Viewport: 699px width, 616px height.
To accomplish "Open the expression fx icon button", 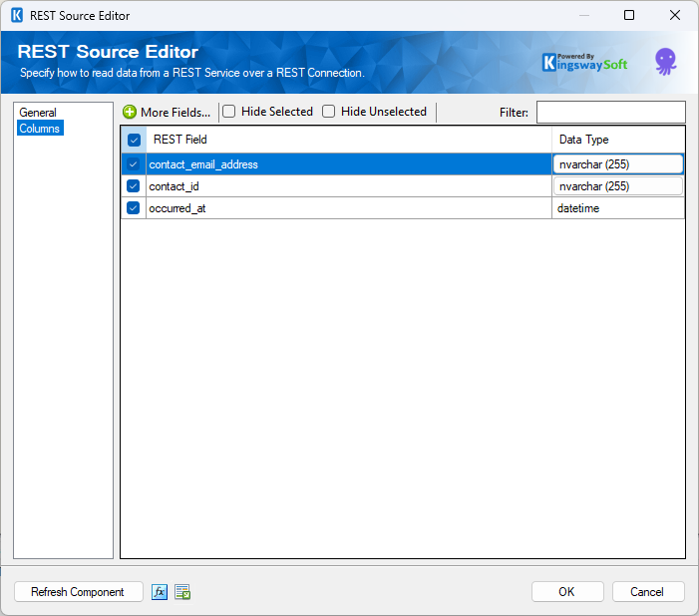I will (160, 592).
